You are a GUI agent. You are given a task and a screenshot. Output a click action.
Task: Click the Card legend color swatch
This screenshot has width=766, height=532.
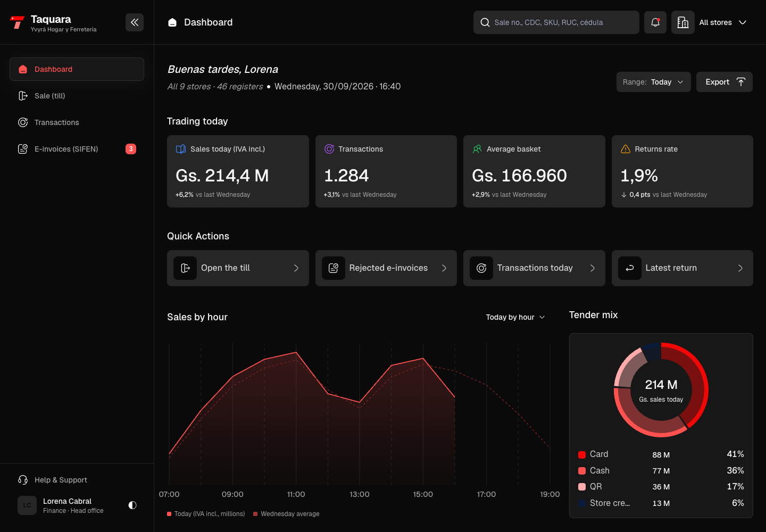coord(582,454)
